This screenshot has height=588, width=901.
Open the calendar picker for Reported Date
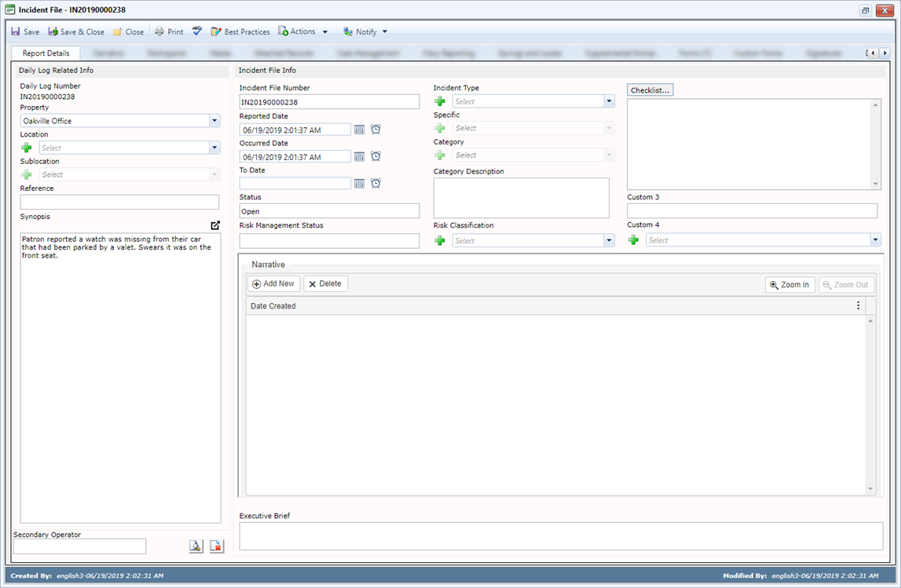tap(359, 130)
